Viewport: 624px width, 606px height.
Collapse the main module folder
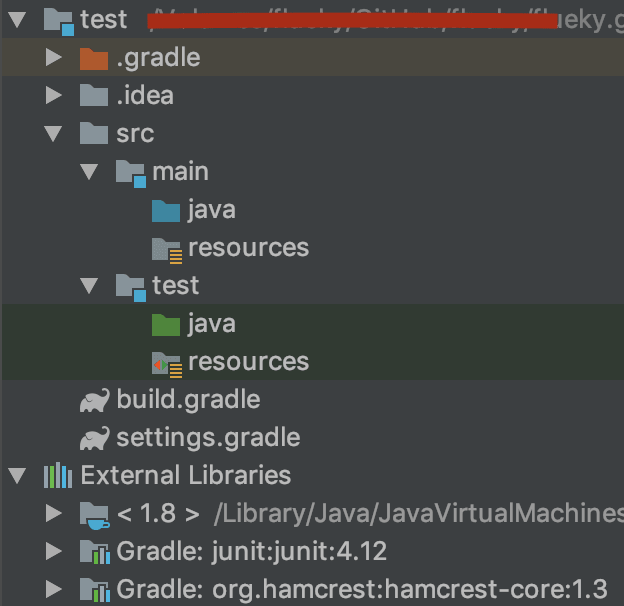[89, 171]
